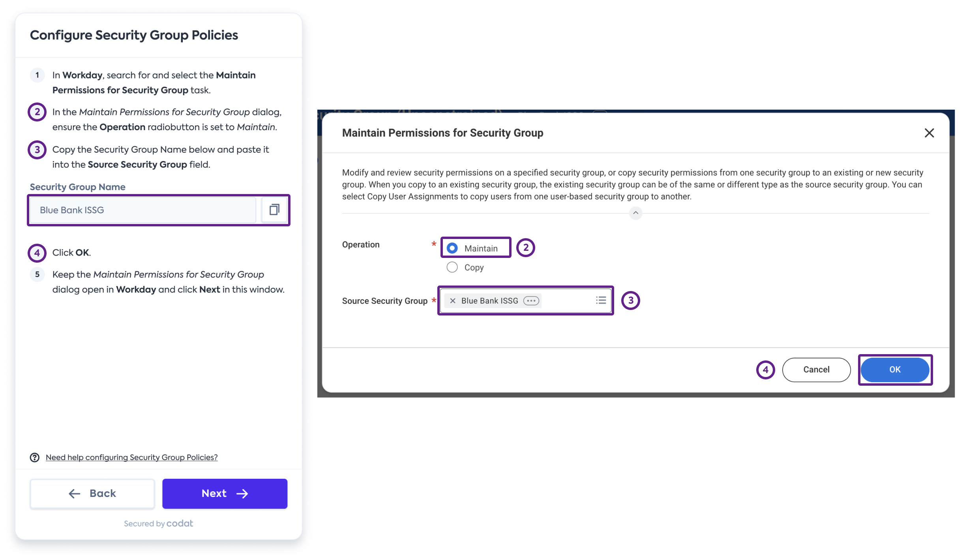Screen dimensions: 967x560
Task: Click Next to proceed in the wizard
Action: (x=224, y=493)
